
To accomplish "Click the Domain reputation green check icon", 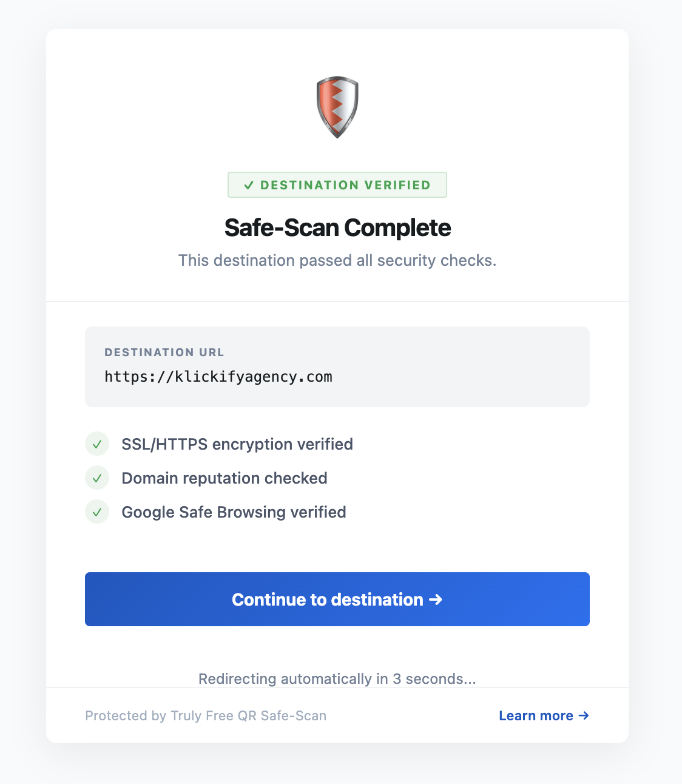I will click(97, 478).
